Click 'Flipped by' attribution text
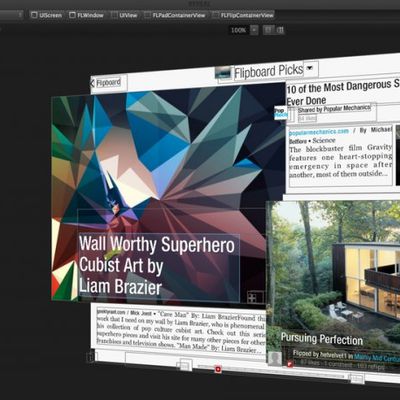Viewport: 400px width, 400px height. (x=347, y=355)
